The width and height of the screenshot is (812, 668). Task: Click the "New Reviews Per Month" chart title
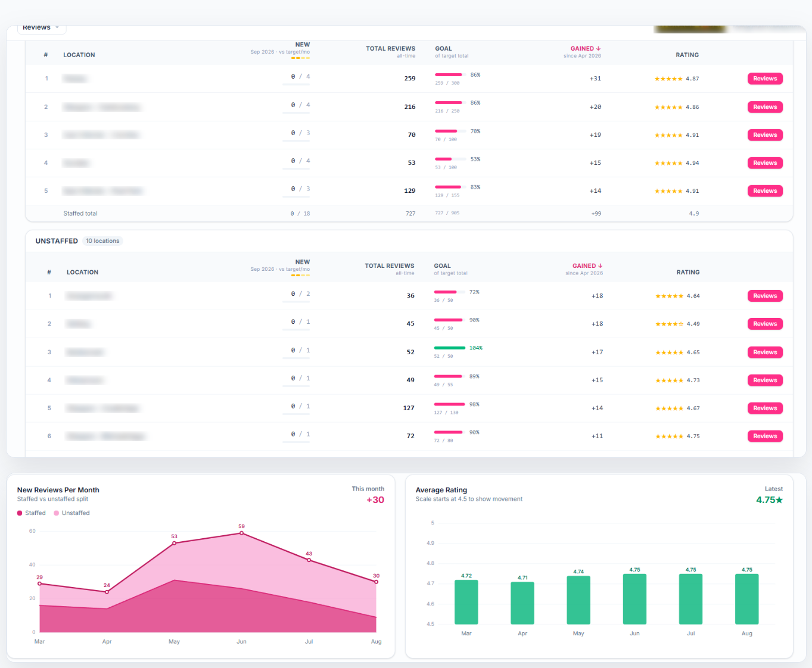(58, 490)
